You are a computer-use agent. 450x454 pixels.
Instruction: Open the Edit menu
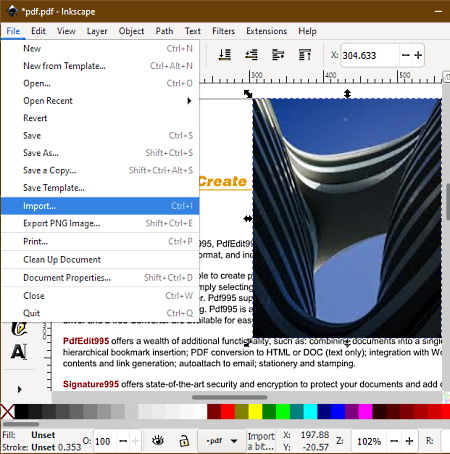(x=38, y=31)
